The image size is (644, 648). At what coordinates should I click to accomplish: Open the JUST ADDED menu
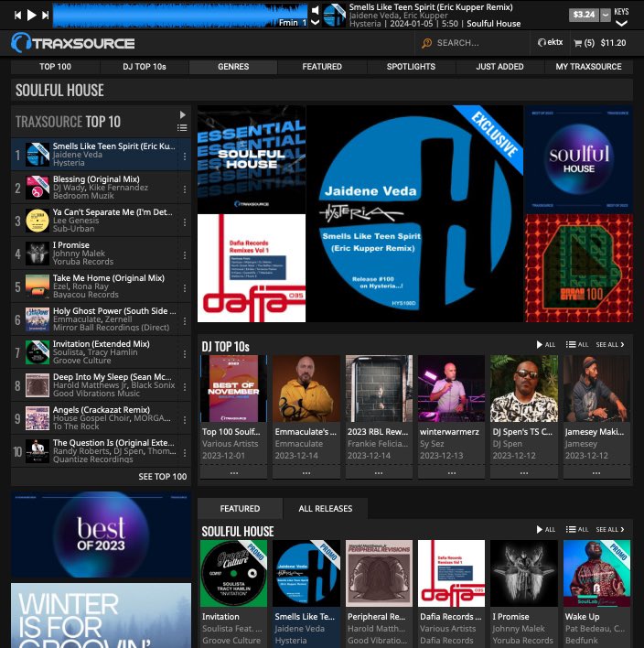tap(499, 67)
